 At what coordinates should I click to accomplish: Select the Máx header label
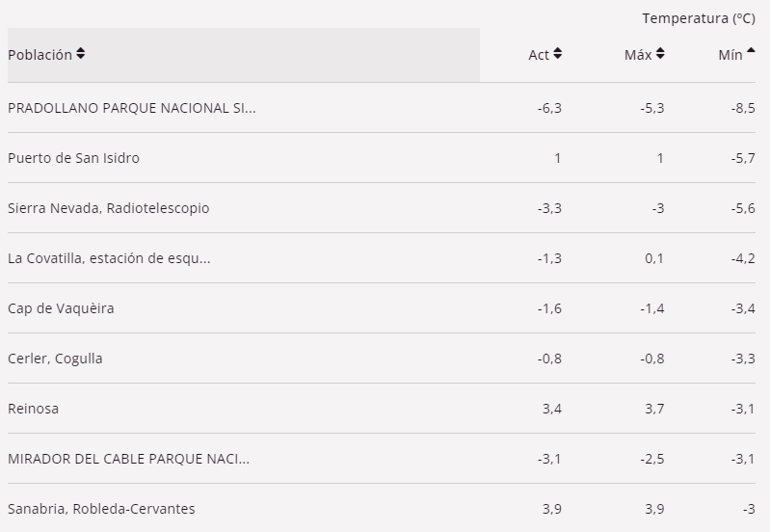click(638, 55)
